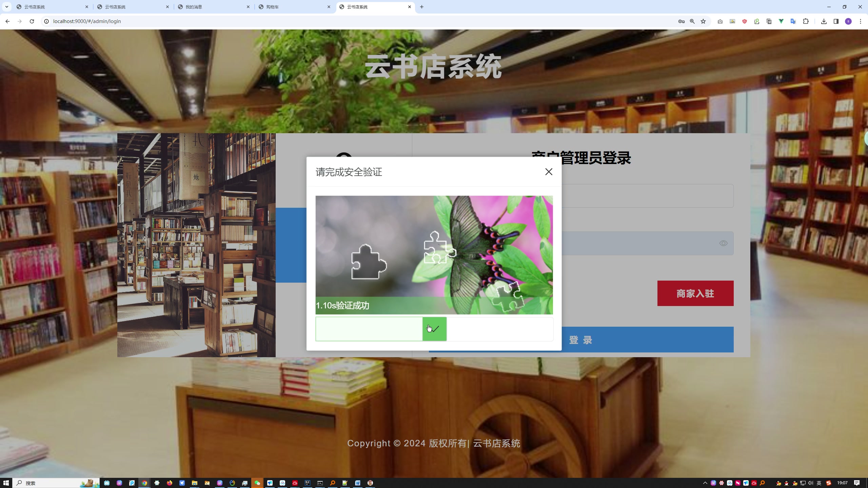Open the saved password key icon

682,21
